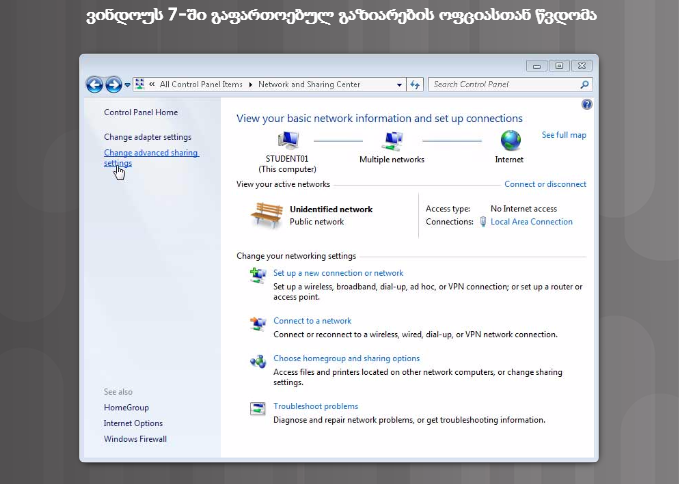The image size is (679, 484).
Task: Click the Back navigation arrow
Action: (x=94, y=85)
